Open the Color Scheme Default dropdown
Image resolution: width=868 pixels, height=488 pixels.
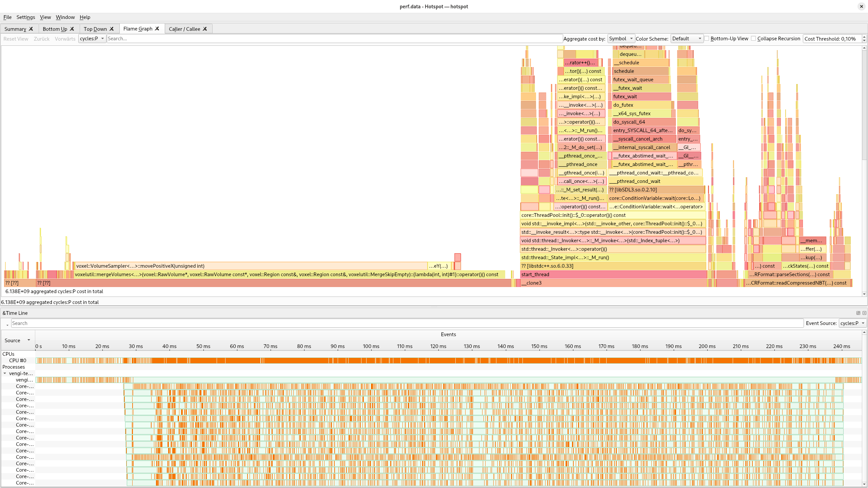(x=687, y=38)
